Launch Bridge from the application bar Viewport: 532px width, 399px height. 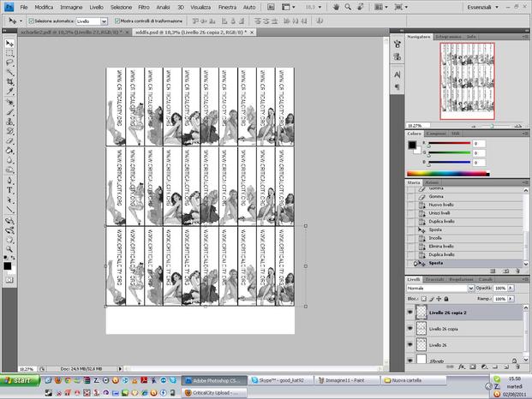271,7
